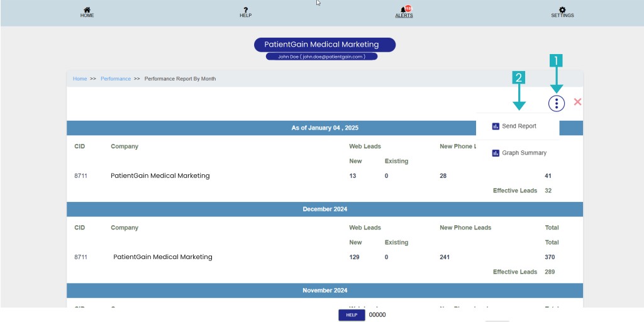Click the Graph Summary chart icon
This screenshot has height=322, width=644.
[x=496, y=153]
